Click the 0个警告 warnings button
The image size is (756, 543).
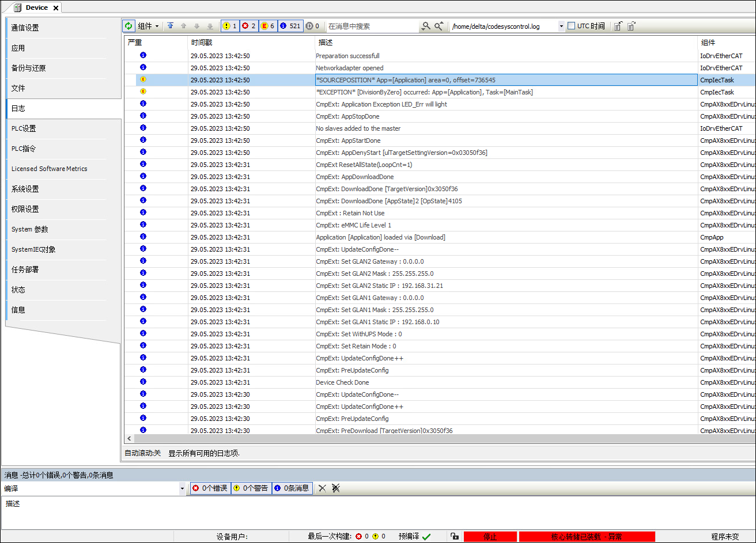(251, 488)
